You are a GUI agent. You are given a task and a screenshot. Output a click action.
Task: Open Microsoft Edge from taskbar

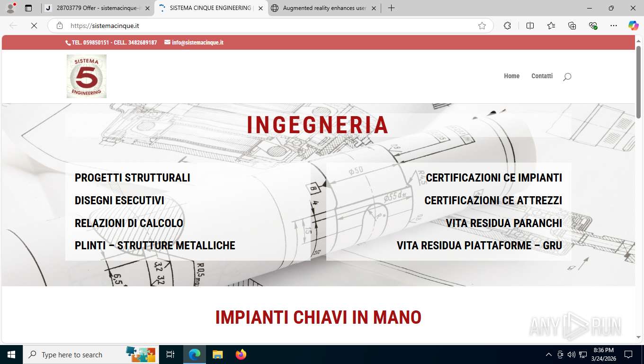click(195, 355)
